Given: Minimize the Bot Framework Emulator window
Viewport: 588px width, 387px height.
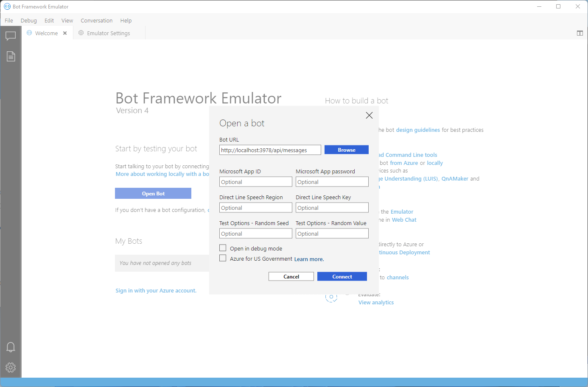Looking at the screenshot, I should click(x=539, y=6).
